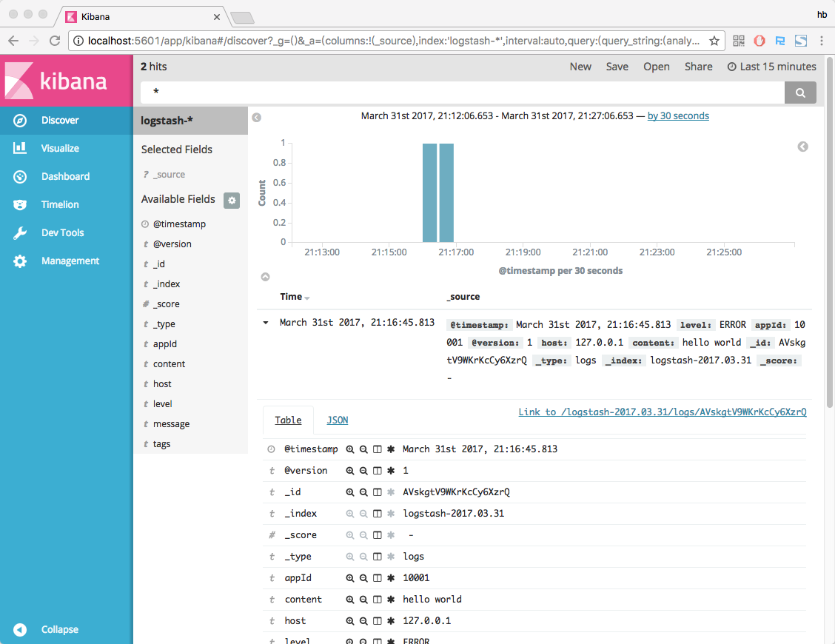Filter for appId field present
The image size is (835, 644).
pyautogui.click(x=391, y=578)
